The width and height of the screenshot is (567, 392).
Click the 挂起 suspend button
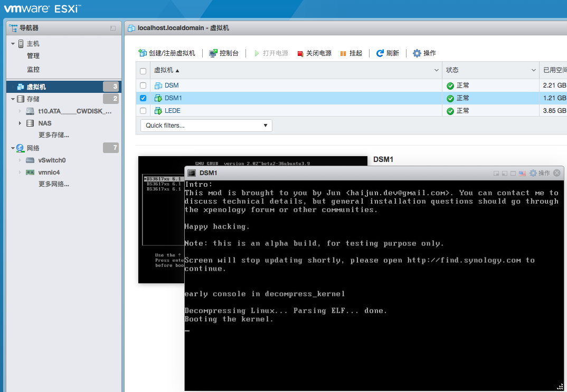351,53
